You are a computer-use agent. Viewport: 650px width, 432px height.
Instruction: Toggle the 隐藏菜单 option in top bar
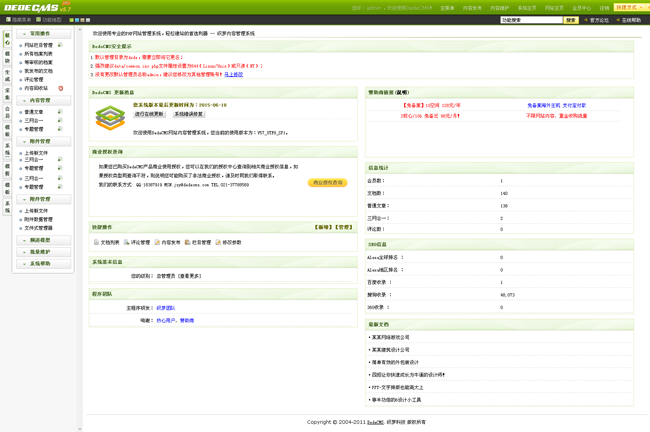point(18,19)
